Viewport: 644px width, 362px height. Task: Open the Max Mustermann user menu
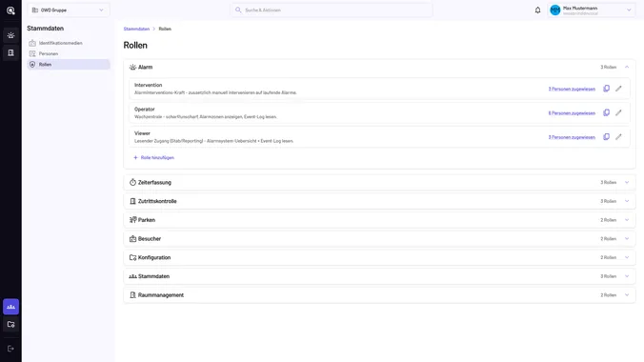tap(591, 10)
